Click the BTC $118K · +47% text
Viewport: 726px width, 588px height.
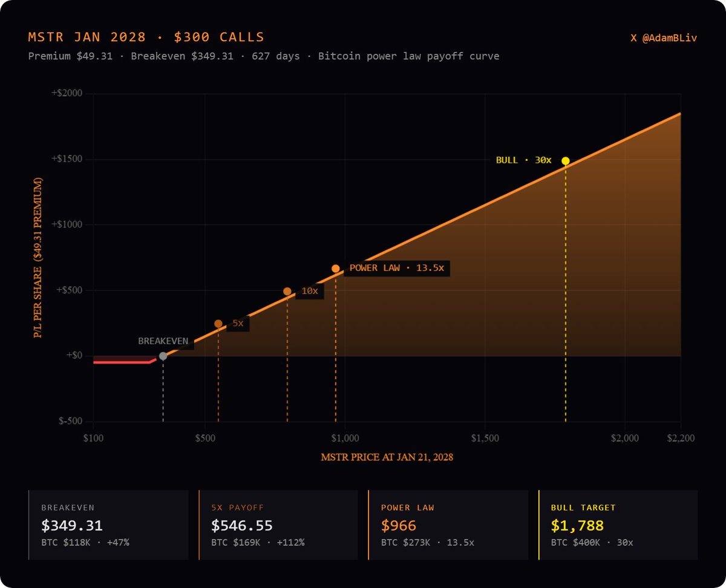point(85,542)
